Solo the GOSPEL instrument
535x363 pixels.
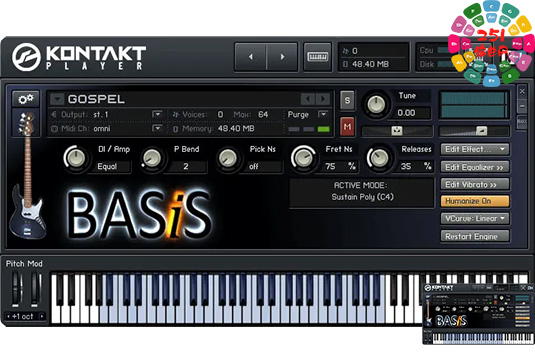tap(347, 100)
